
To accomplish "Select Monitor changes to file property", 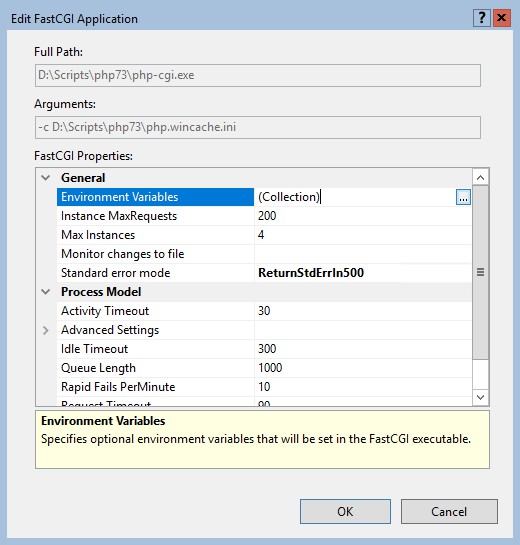I will (155, 254).
